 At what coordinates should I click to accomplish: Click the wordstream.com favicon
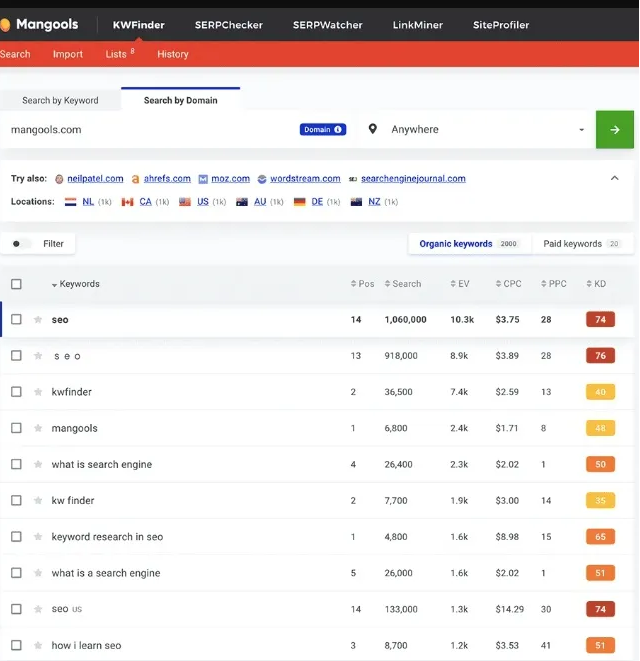(262, 179)
